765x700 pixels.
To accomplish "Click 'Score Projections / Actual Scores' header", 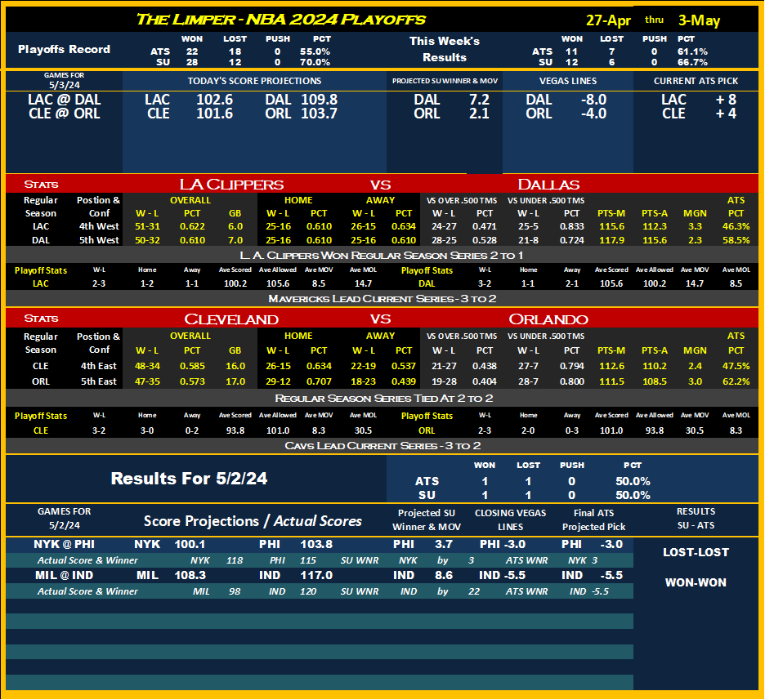I will click(253, 521).
